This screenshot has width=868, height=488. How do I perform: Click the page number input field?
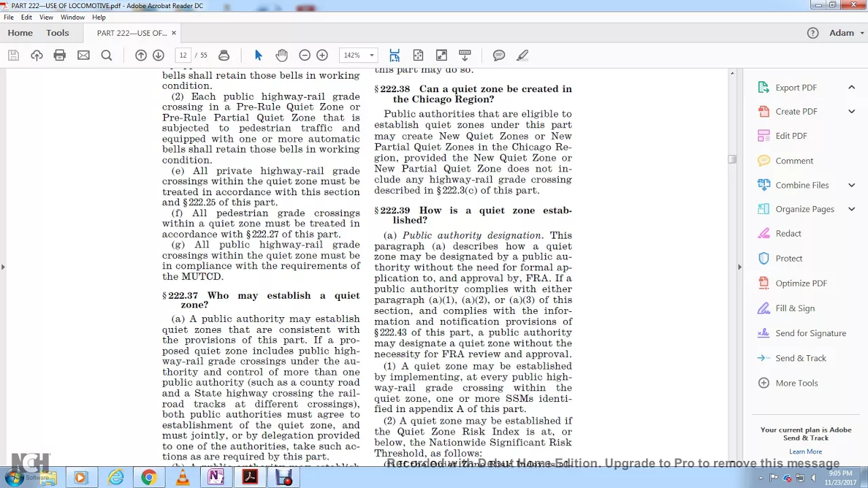[183, 56]
